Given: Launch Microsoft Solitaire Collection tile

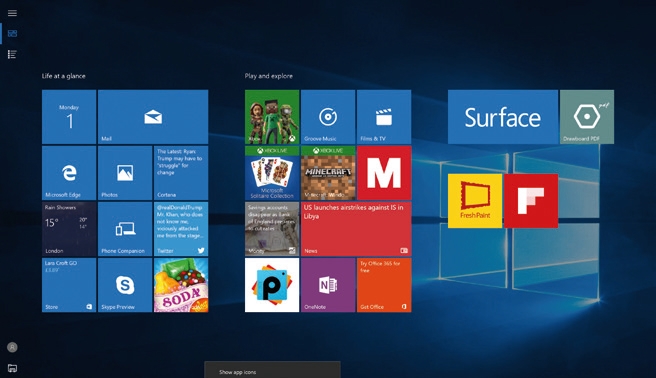Looking at the screenshot, I should (x=272, y=173).
